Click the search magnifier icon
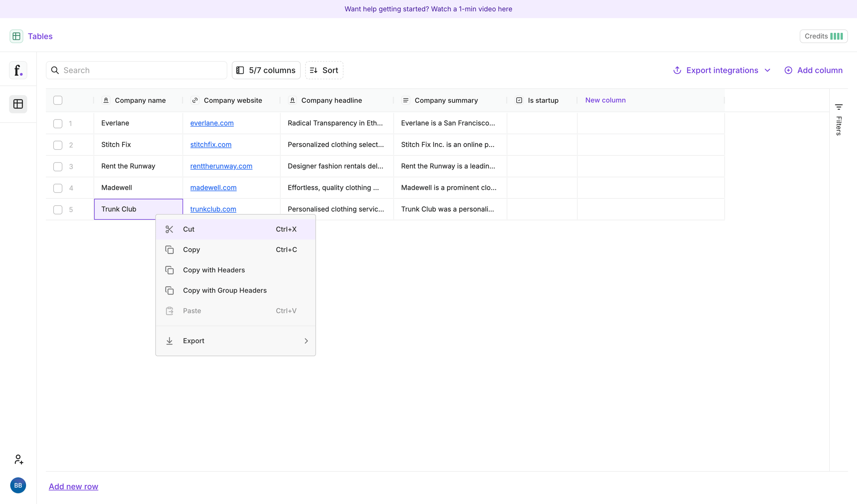Screen dimensions: 857x504 55,70
